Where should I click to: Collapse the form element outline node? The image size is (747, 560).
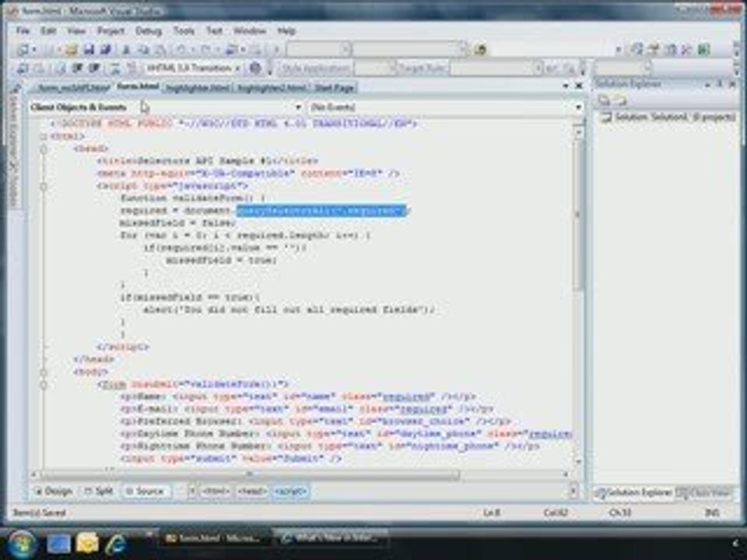coord(44,384)
